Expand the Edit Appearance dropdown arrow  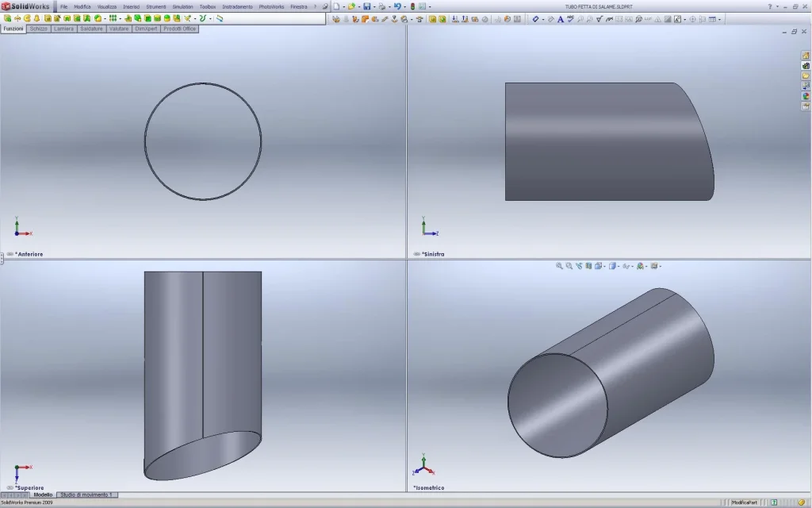(646, 267)
